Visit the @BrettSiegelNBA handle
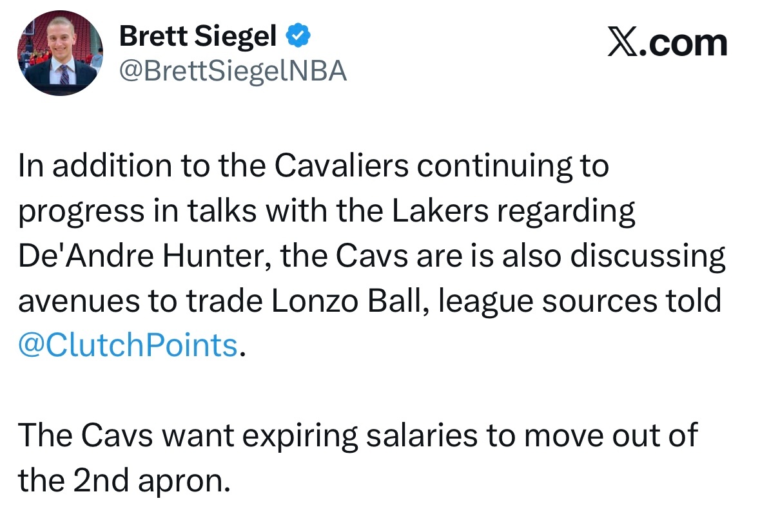The width and height of the screenshot is (760, 532). 233,71
